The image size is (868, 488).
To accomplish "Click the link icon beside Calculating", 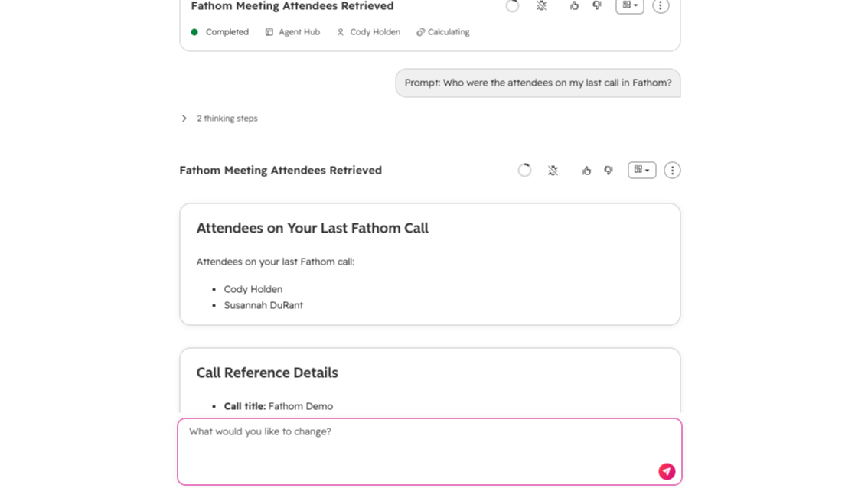I will click(x=421, y=32).
